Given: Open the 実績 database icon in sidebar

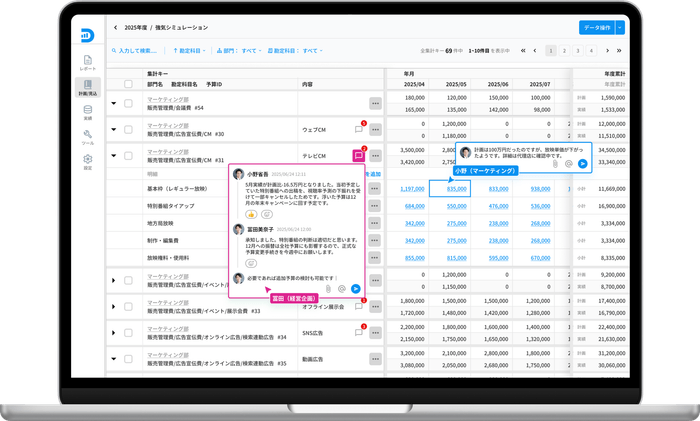Looking at the screenshot, I should [x=87, y=112].
